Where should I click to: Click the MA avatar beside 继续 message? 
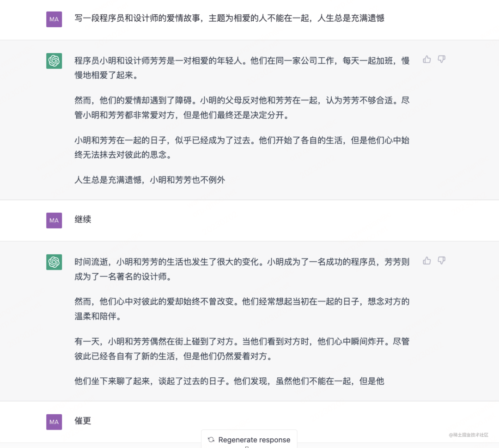[x=54, y=221]
